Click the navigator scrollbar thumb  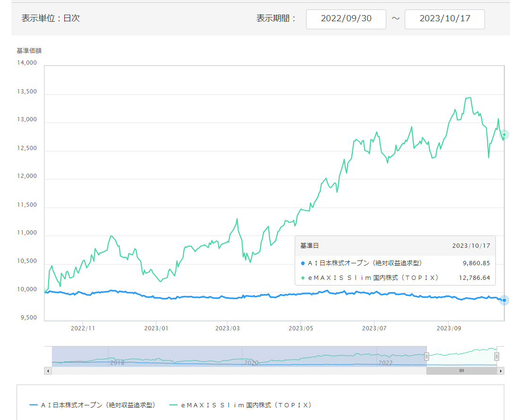[x=461, y=371]
